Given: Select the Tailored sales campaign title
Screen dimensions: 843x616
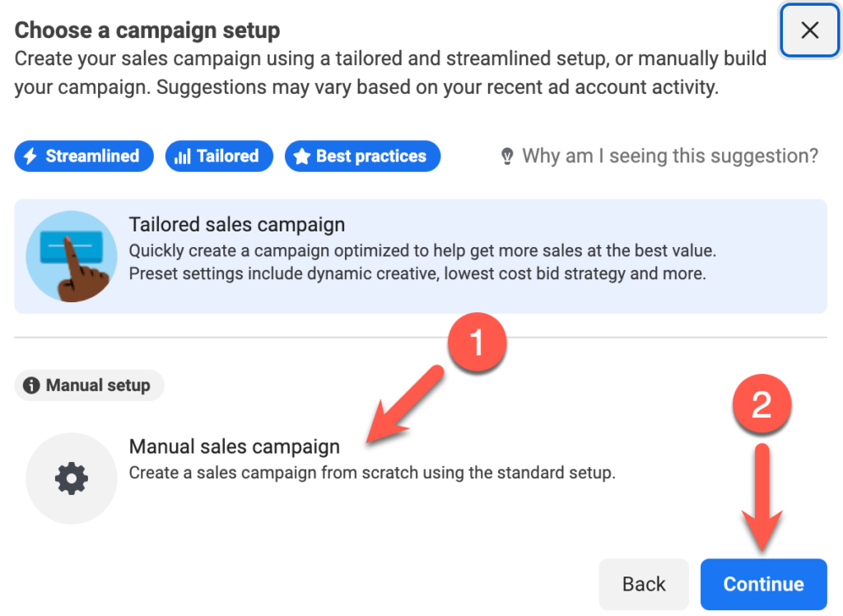Looking at the screenshot, I should (x=237, y=224).
